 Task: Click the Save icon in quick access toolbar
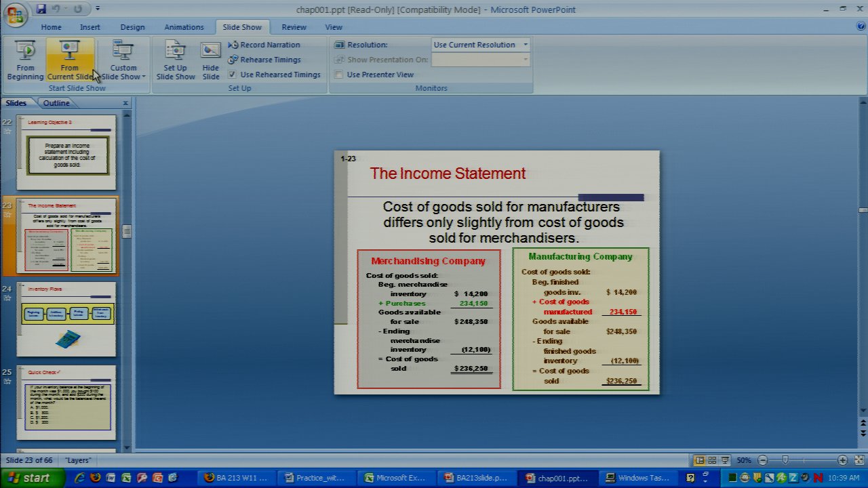click(x=41, y=9)
